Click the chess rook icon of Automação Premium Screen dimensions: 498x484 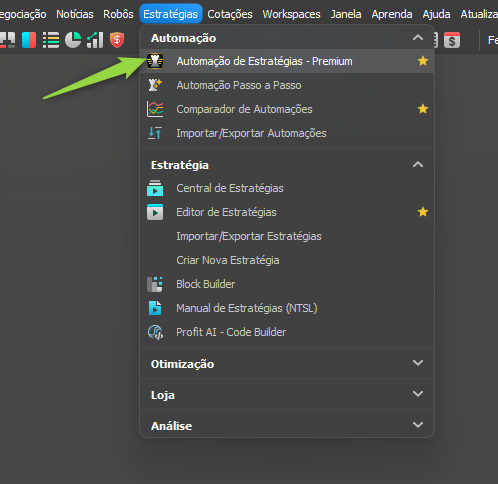[x=155, y=61]
